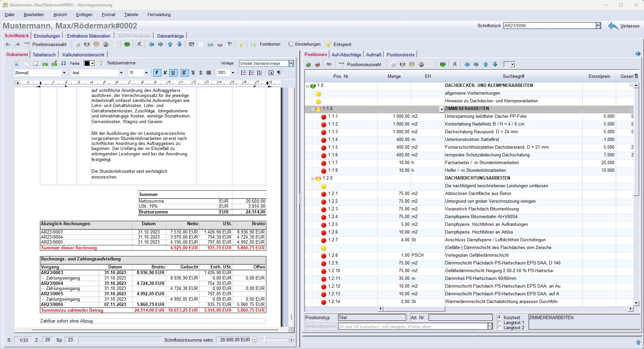Click the Omega special character icon
This screenshot has height=349, width=644.
point(63,63)
